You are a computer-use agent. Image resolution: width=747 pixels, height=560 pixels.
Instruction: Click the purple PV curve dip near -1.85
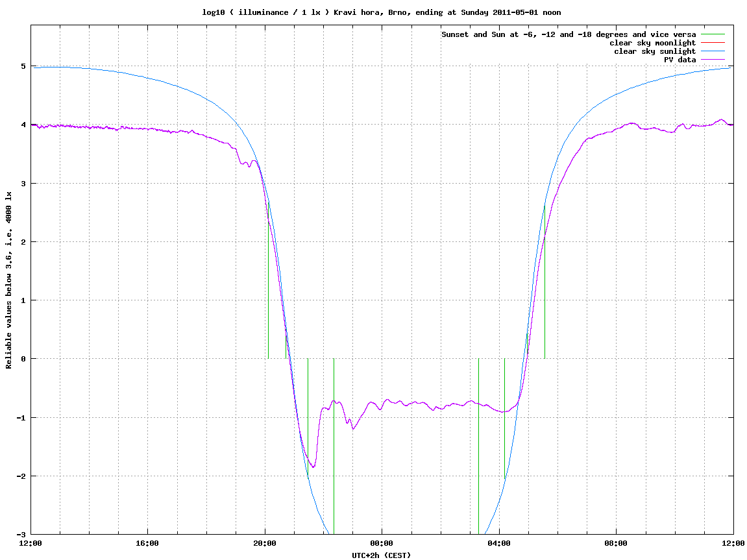(x=313, y=466)
